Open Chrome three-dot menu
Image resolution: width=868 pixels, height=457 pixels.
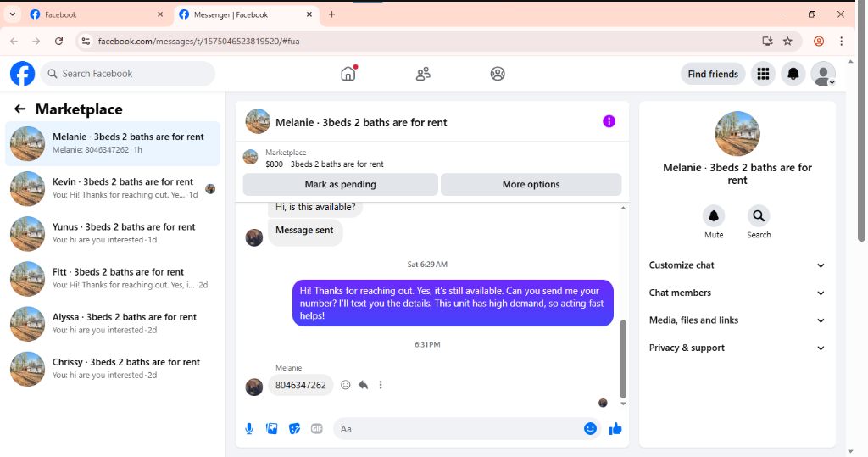click(842, 41)
